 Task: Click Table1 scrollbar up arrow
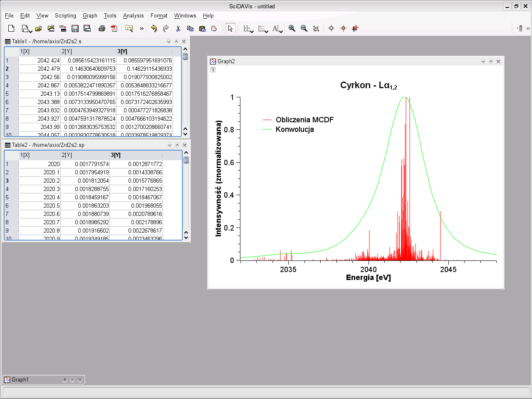point(186,50)
